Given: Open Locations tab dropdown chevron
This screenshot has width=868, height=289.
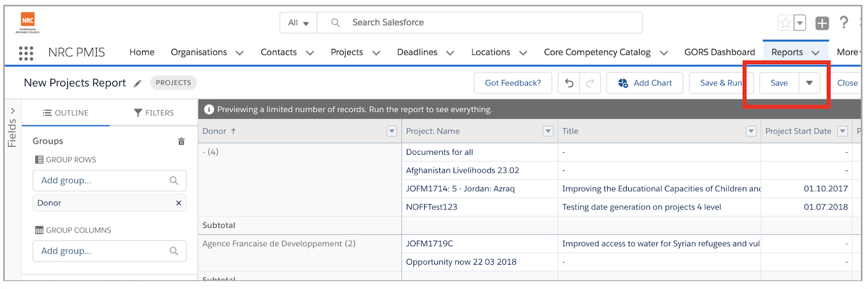Looking at the screenshot, I should 523,53.
